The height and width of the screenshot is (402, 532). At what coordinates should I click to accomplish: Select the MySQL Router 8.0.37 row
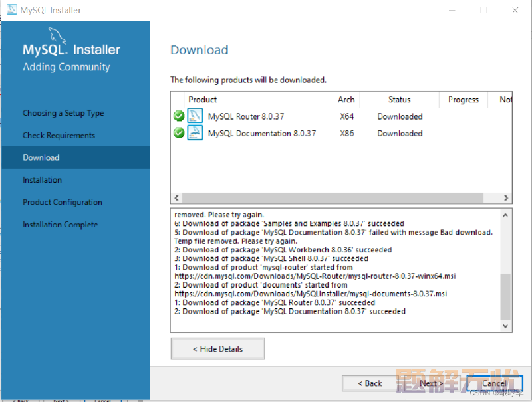click(x=341, y=116)
